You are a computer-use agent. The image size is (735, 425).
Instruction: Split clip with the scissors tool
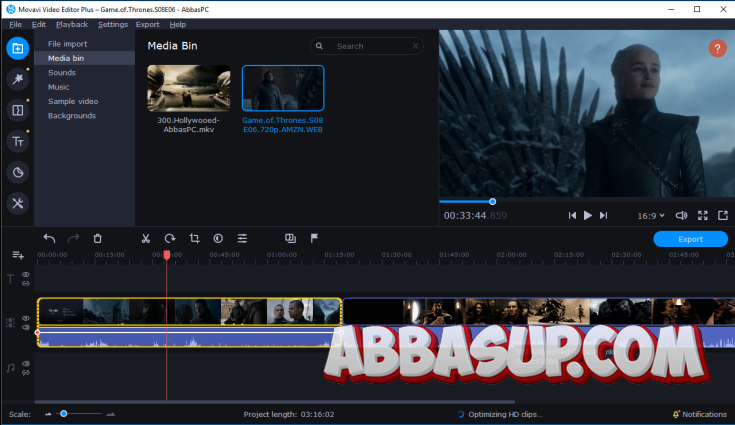coord(146,239)
